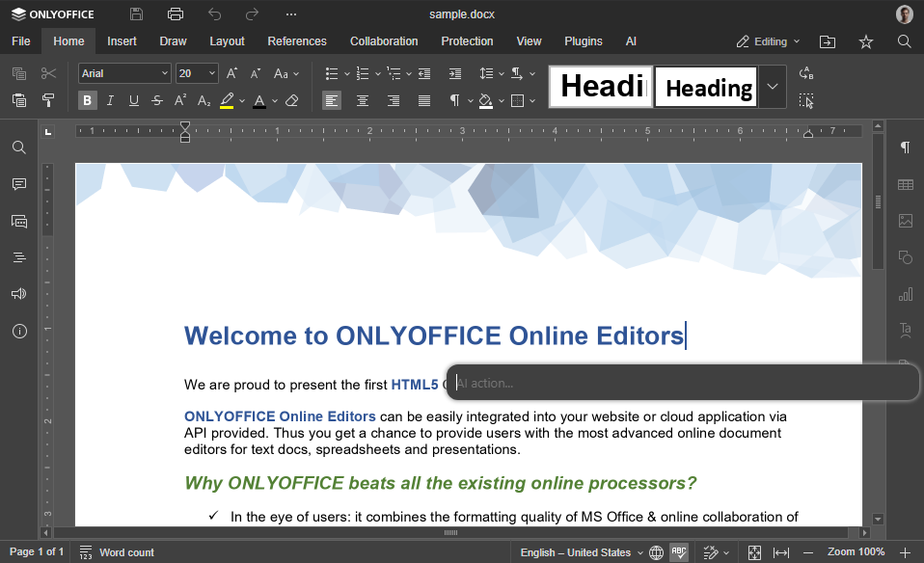Open the References tab
Screen dimensions: 924x563
point(297,41)
